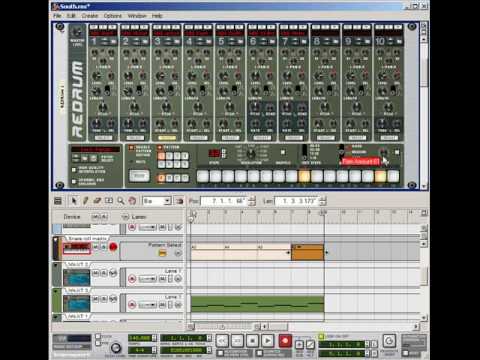
Task: Click the Redrum Shuffle button
Action: (x=283, y=152)
